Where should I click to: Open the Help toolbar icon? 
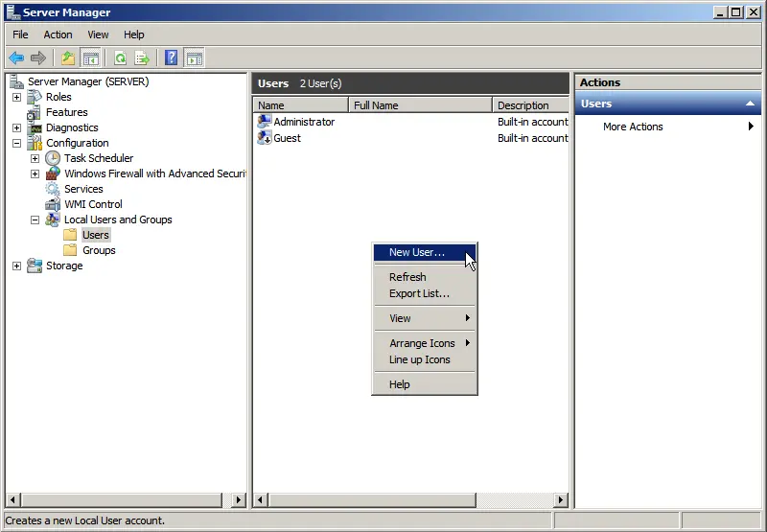pos(171,58)
